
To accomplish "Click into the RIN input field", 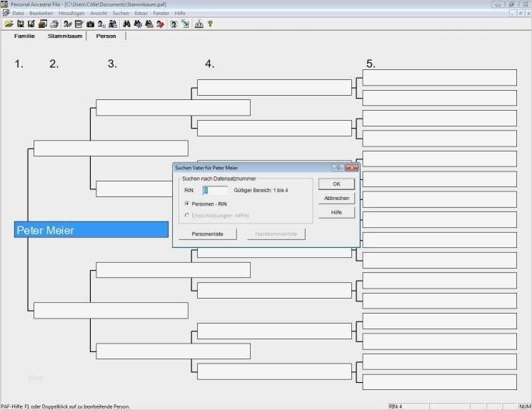I will pyautogui.click(x=216, y=191).
